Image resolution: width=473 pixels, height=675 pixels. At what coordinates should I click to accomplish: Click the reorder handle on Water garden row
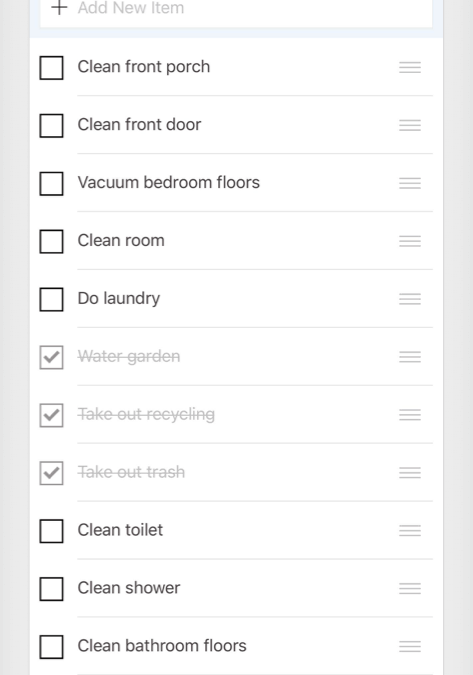click(x=410, y=357)
